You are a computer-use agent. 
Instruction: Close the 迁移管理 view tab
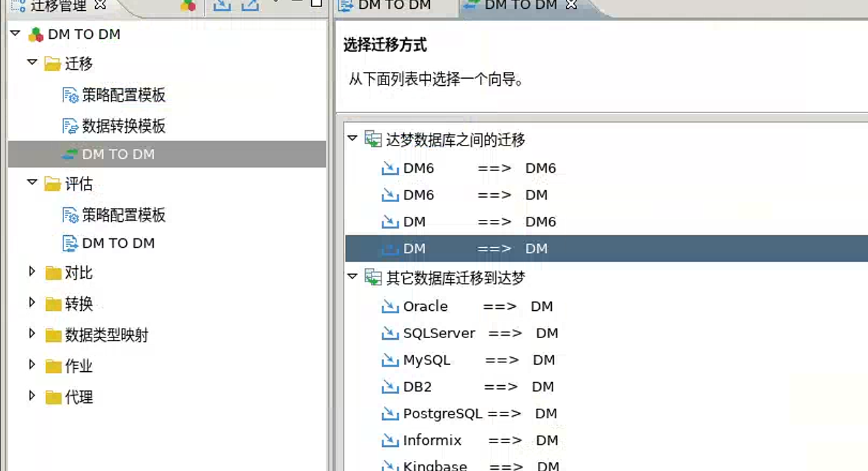(100, 5)
